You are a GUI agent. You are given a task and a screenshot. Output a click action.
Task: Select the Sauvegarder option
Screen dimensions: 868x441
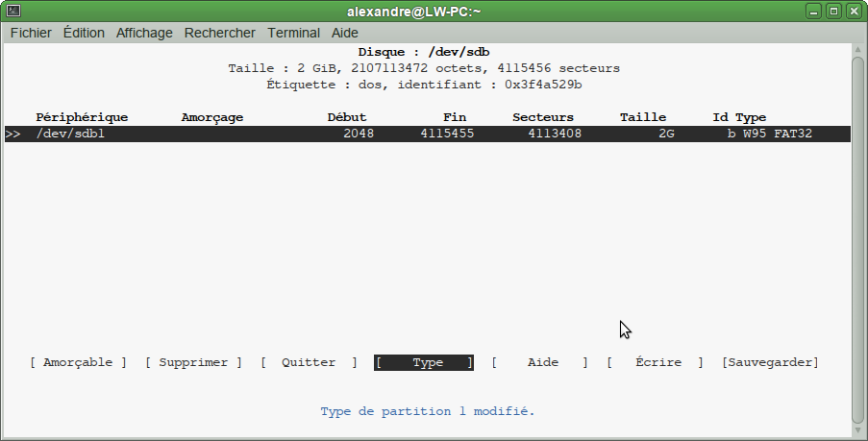pyautogui.click(x=770, y=362)
